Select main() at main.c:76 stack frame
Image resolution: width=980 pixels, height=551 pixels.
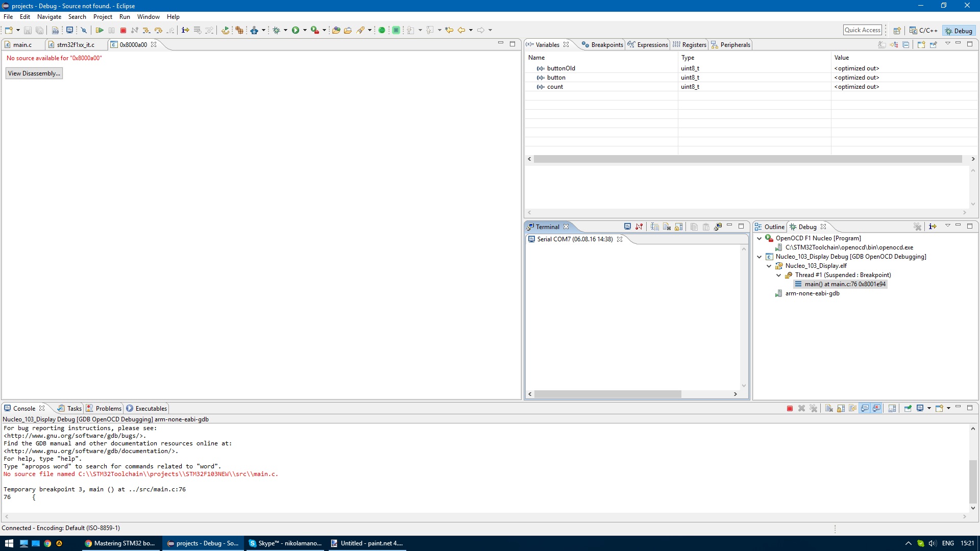point(841,284)
